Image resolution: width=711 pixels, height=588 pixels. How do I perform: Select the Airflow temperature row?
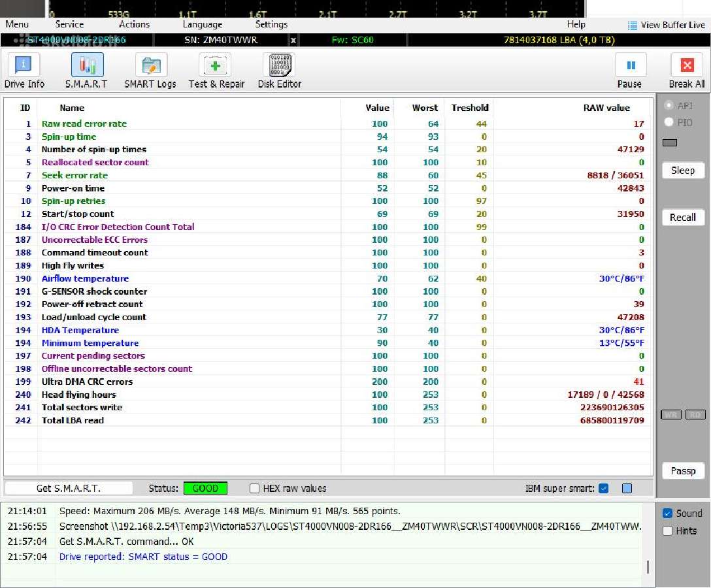[x=328, y=278]
